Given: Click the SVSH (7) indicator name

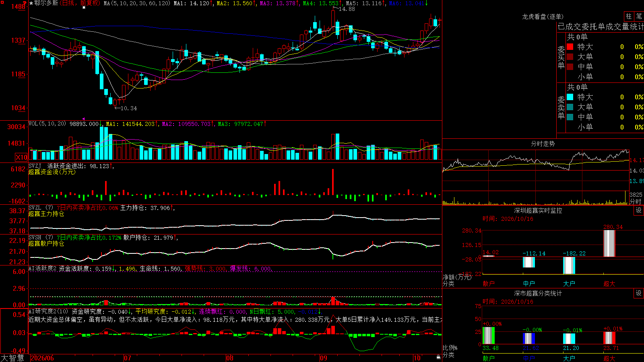Looking at the screenshot, I should (41, 238).
